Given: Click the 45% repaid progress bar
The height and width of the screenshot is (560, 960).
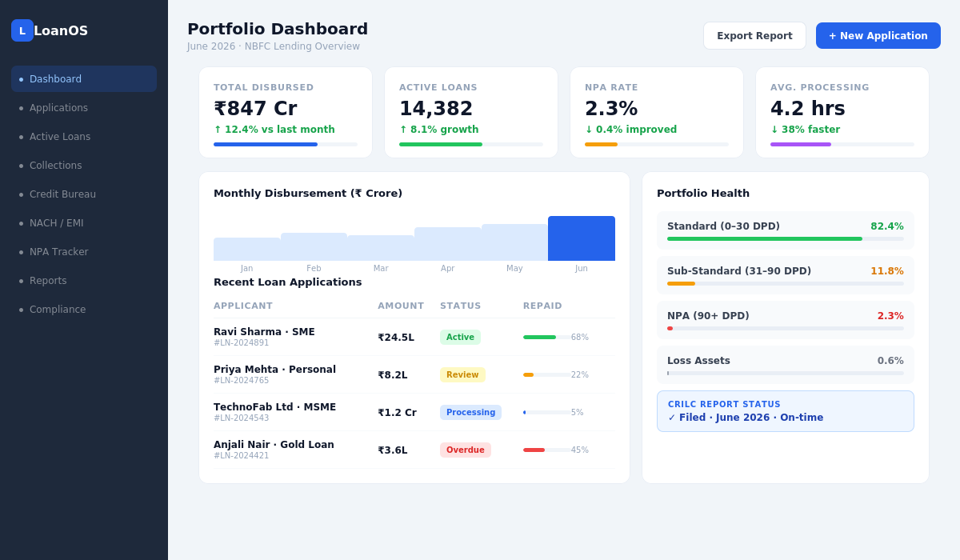Looking at the screenshot, I should 547,450.
